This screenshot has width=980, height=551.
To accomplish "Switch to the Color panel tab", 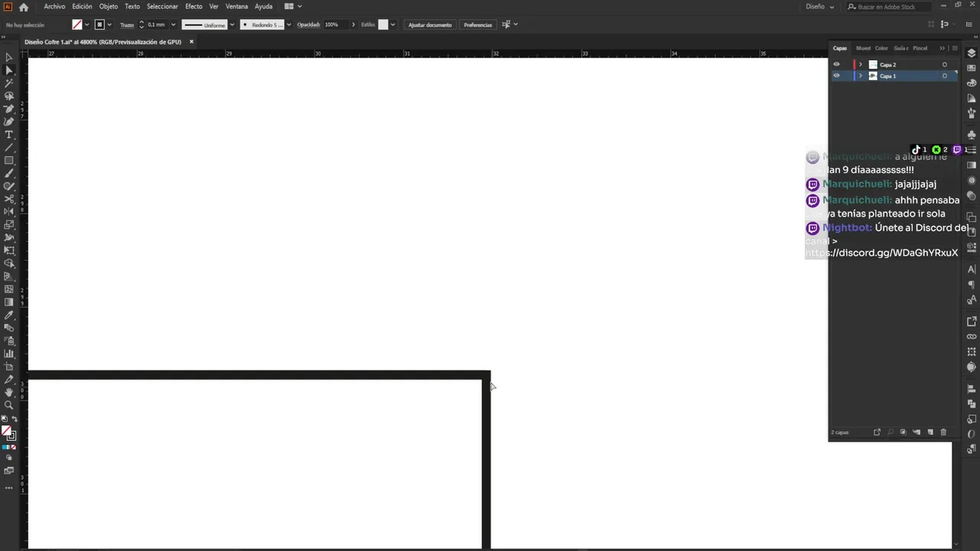I will (882, 48).
